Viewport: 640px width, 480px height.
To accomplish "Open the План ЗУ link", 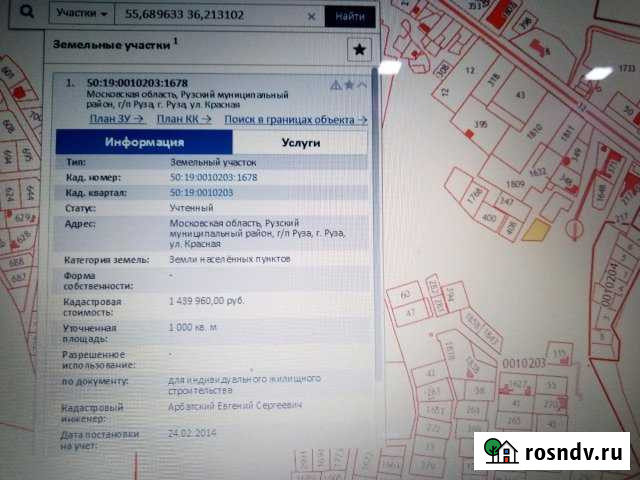I will (x=112, y=119).
